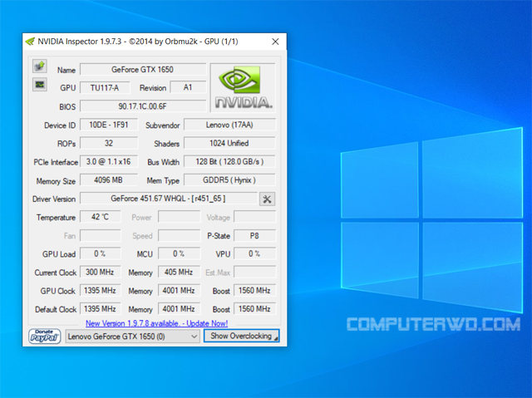Screen dimensions: 532x398
Task: Click the GPU Load 0 % value
Action: (x=101, y=253)
